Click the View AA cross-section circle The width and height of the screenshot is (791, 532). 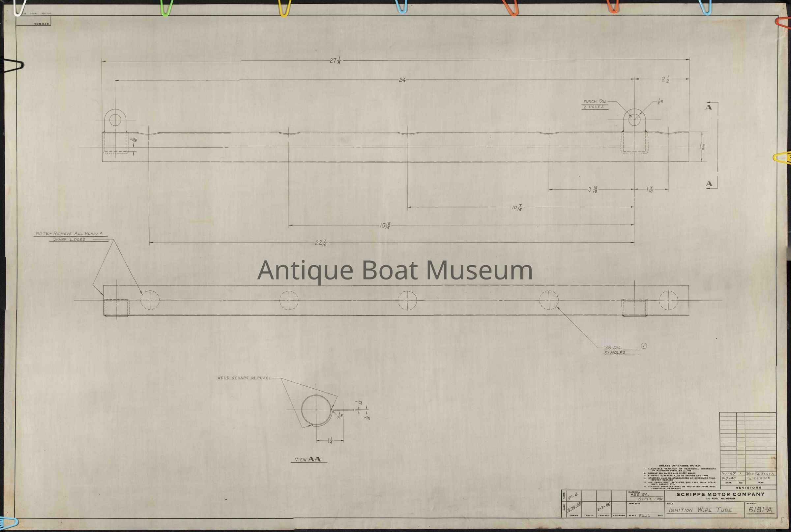click(316, 410)
